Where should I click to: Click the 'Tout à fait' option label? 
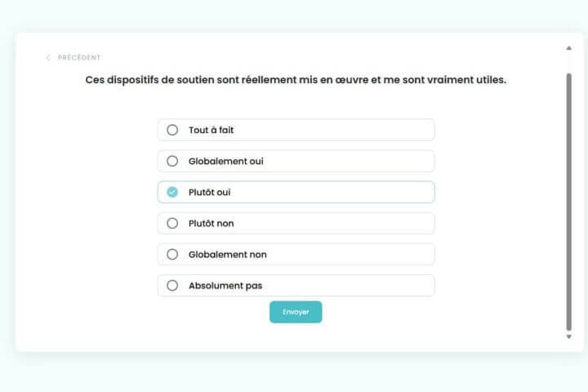pyautogui.click(x=212, y=130)
